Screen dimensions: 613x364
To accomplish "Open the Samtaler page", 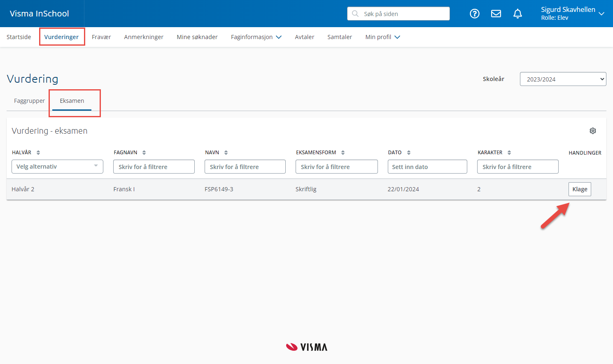I will pos(340,37).
